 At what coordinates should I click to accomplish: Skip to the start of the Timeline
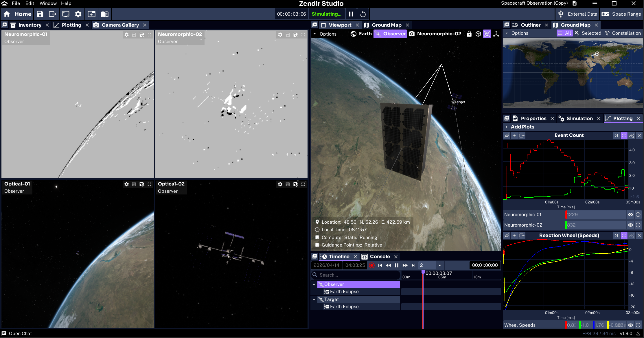[x=380, y=265]
